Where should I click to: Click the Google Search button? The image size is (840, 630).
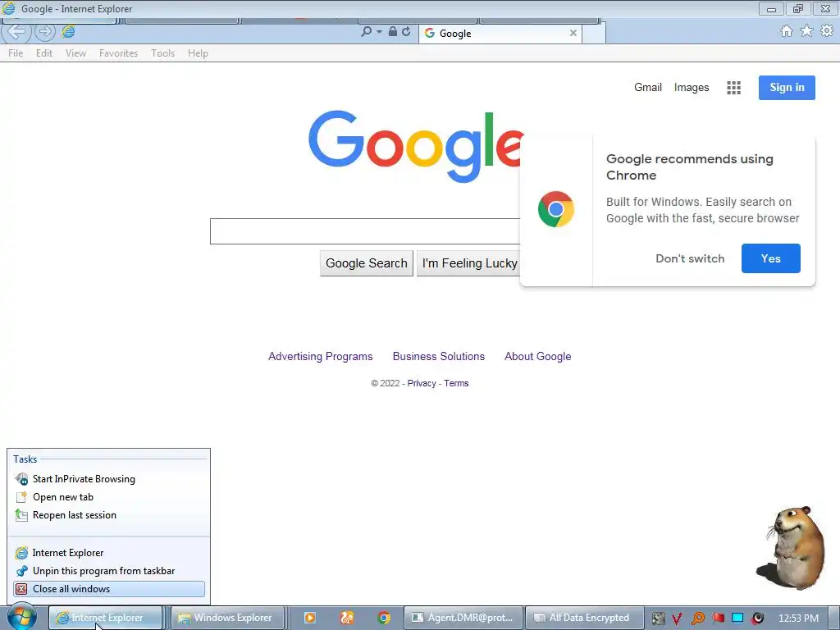(x=367, y=263)
